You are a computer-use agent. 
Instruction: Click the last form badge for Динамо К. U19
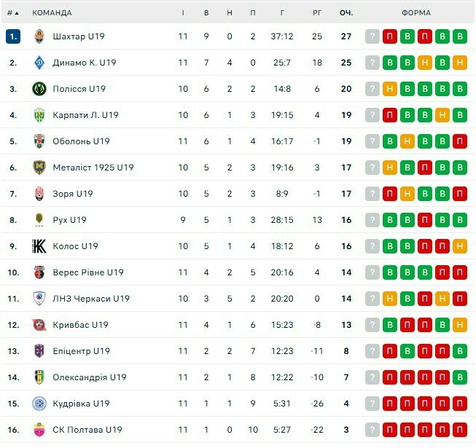click(459, 63)
